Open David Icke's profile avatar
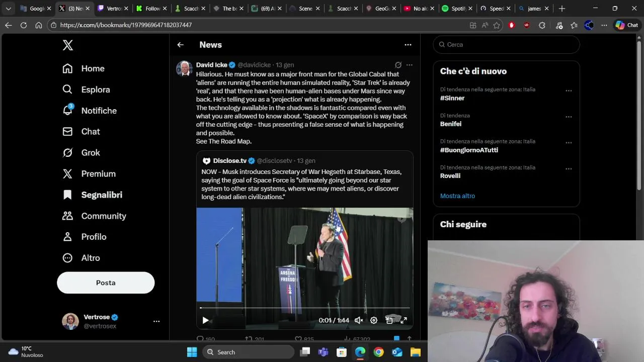Image resolution: width=644 pixels, height=362 pixels. pyautogui.click(x=184, y=68)
